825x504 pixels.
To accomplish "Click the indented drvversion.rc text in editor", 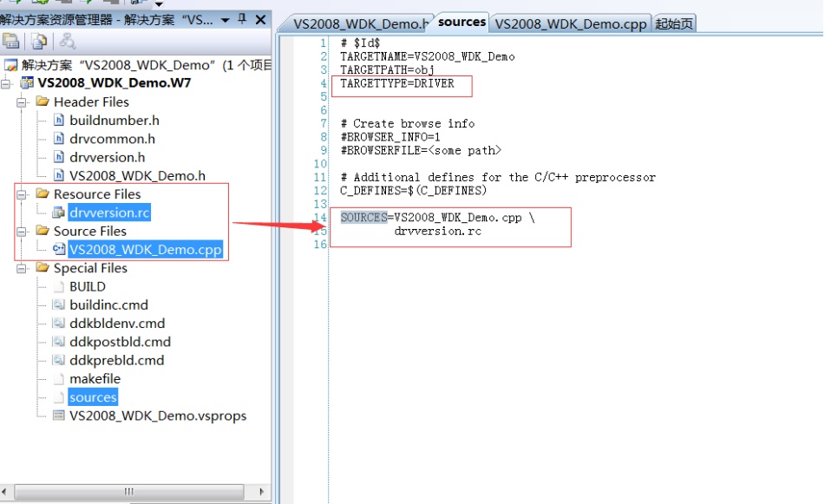I will (438, 231).
